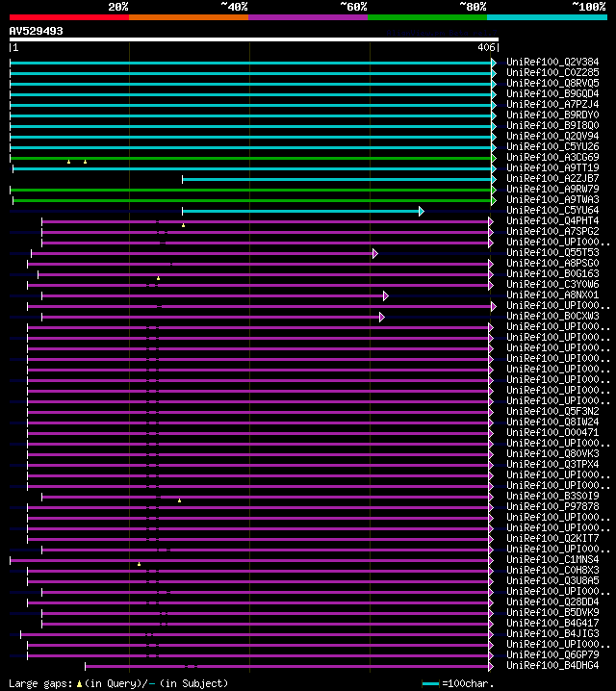Open the UniRef100_O00471 entry

click(552, 432)
